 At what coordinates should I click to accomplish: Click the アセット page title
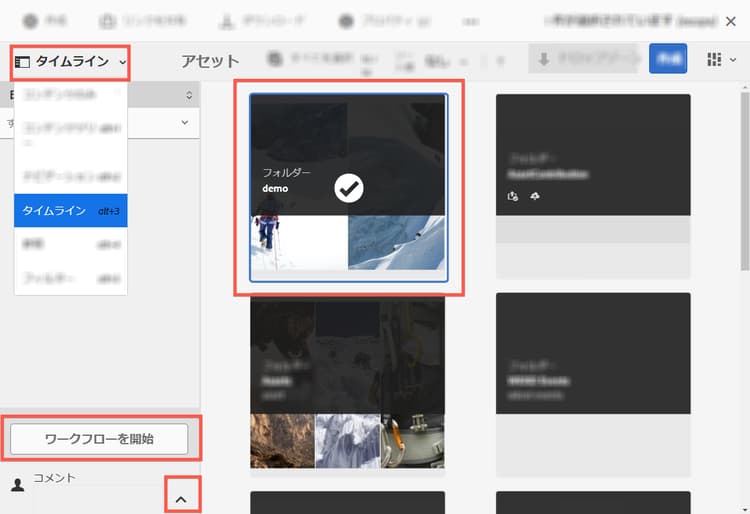210,61
